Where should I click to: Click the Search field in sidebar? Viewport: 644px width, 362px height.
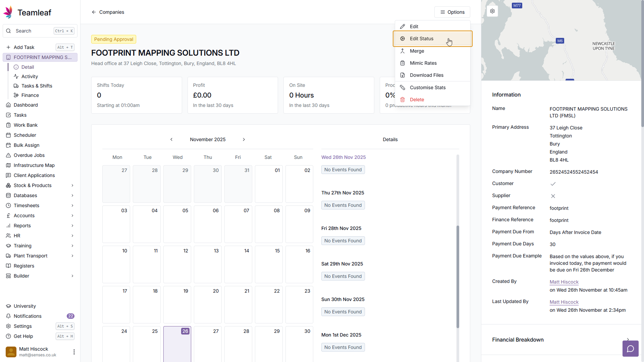pos(34,31)
